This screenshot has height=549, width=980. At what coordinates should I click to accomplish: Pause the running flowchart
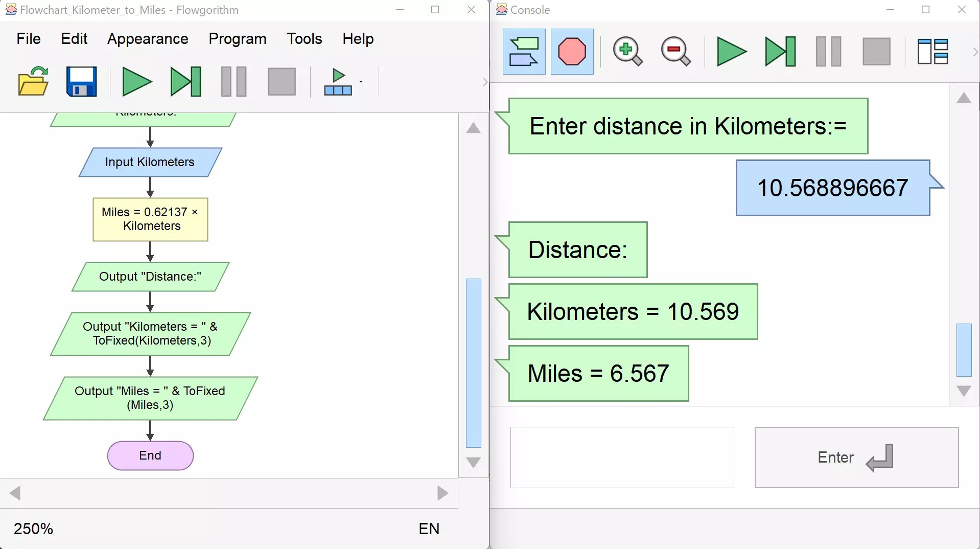(233, 81)
